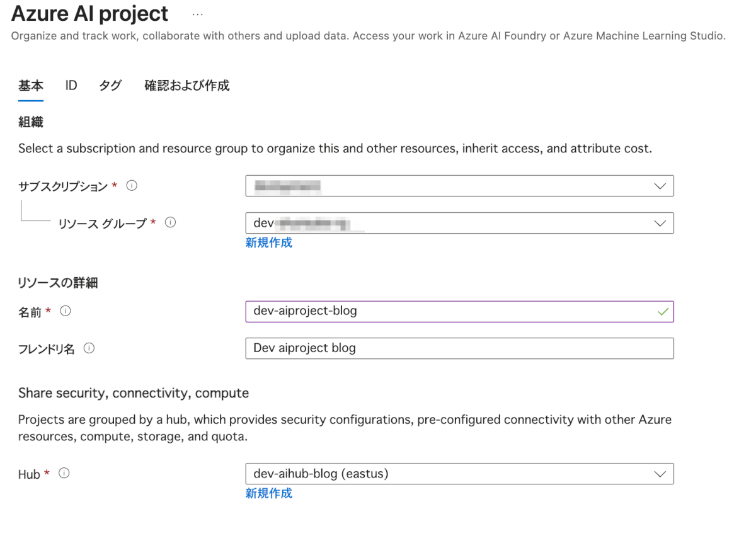Switch to the タグ tab
The width and height of the screenshot is (756, 536).
click(x=110, y=86)
